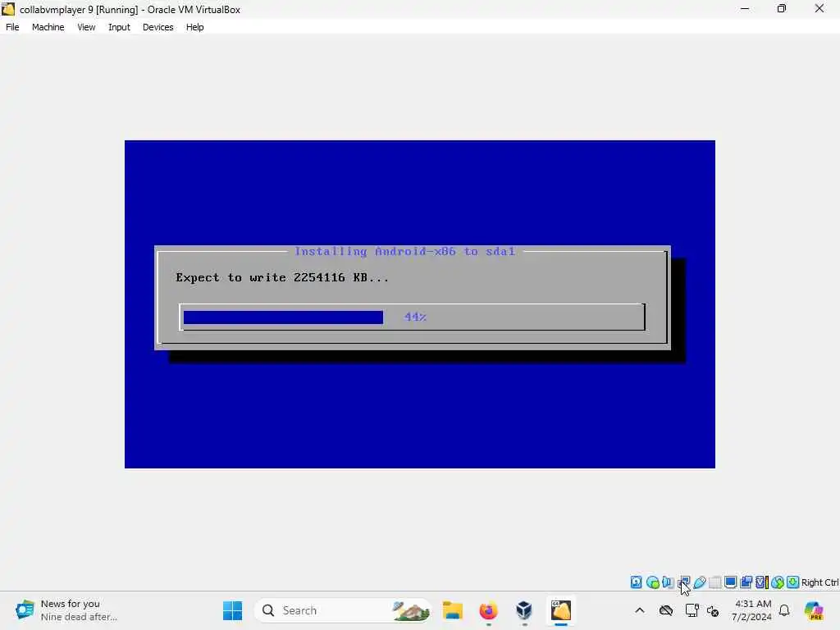Image resolution: width=840 pixels, height=630 pixels.
Task: Open VirtualBox Manager cube icon in taskbar
Action: [x=524, y=610]
